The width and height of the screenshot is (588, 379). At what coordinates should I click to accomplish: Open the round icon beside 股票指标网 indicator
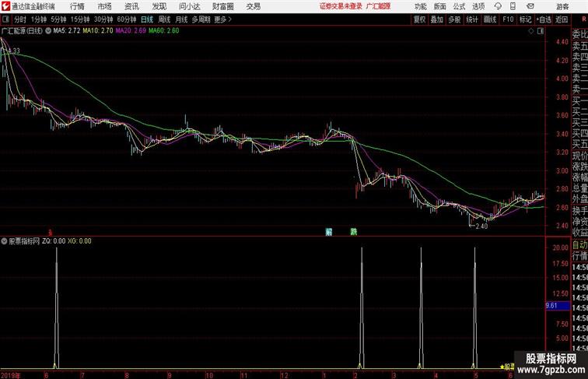click(x=4, y=241)
